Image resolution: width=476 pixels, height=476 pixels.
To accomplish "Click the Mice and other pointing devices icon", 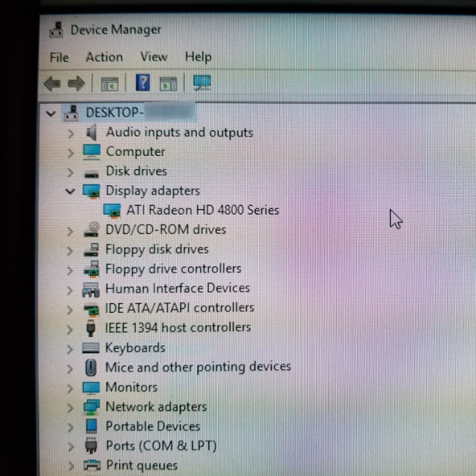I will pos(91,367).
